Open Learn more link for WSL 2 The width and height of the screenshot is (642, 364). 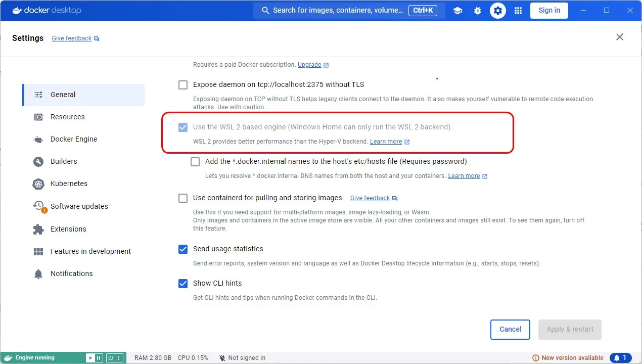pos(386,142)
